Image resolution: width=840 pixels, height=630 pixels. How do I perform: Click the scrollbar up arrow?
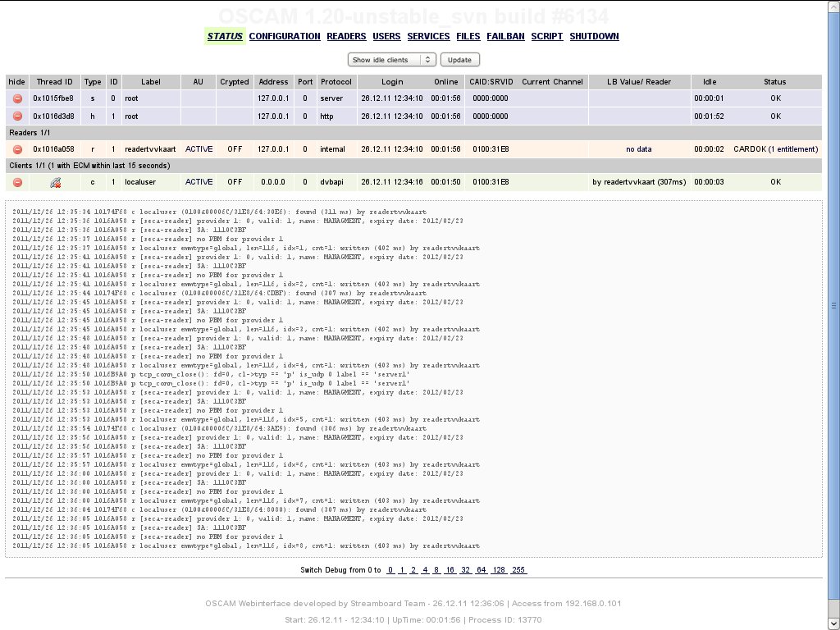[x=833, y=5]
